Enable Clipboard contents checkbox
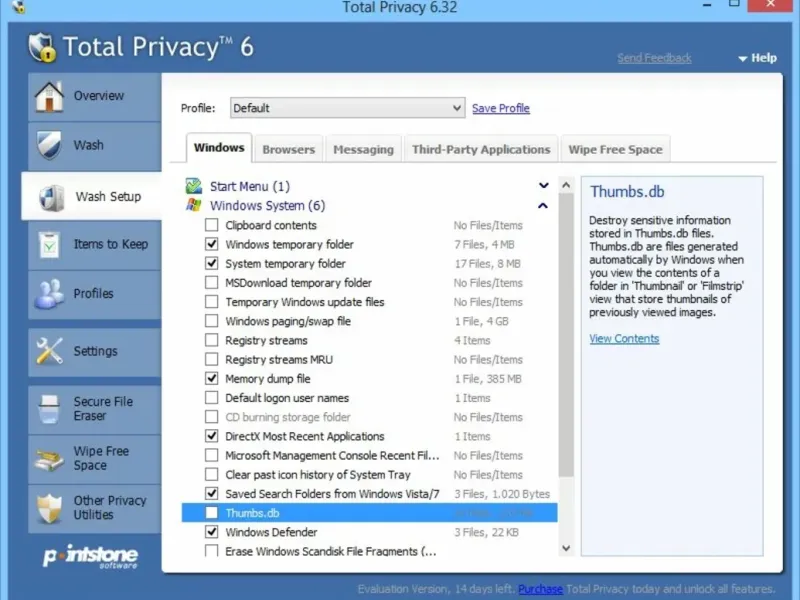This screenshot has width=800, height=600. (x=211, y=225)
